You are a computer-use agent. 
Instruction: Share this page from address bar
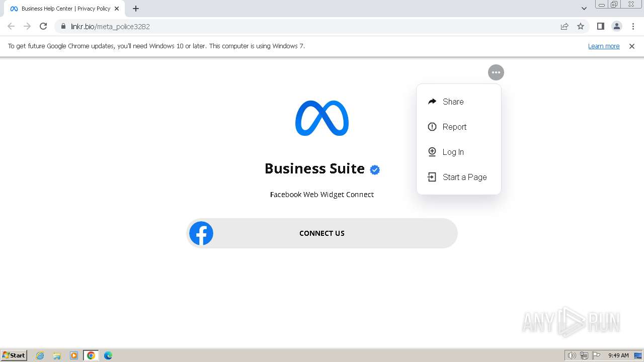point(565,26)
